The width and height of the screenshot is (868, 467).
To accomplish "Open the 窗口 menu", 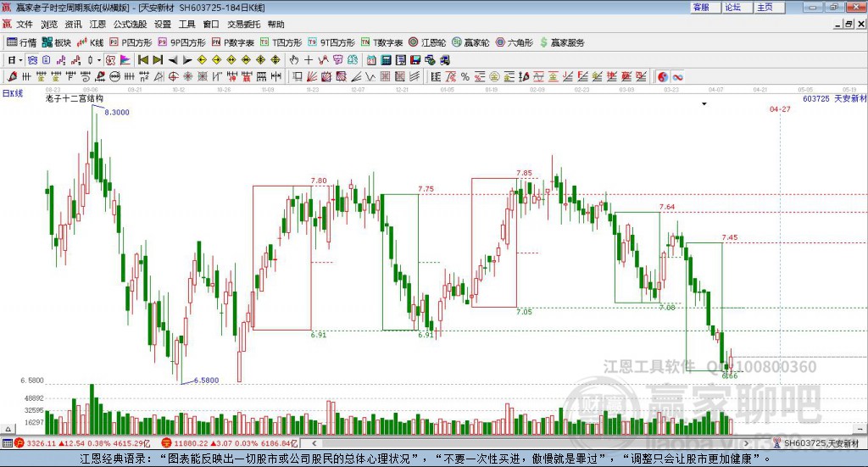I will pos(211,25).
